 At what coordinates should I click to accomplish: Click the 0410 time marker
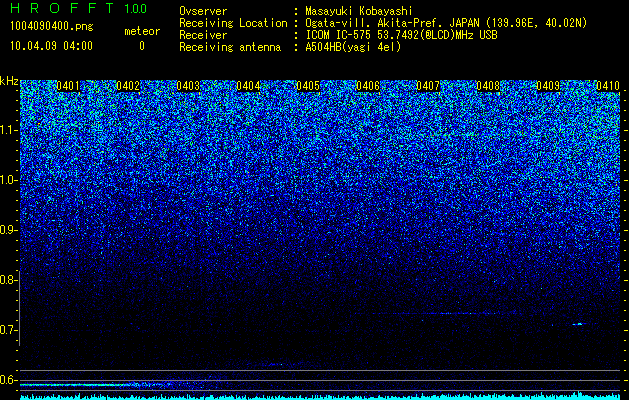(x=608, y=86)
